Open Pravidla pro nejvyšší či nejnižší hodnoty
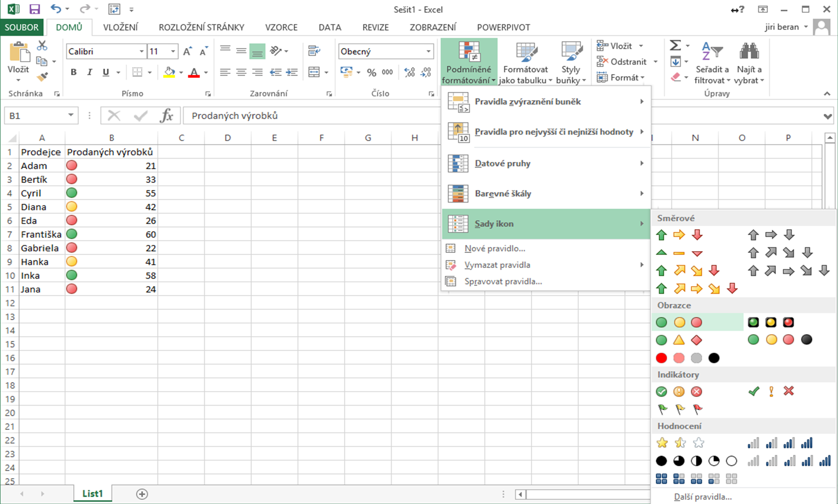This screenshot has height=504, width=838. (546, 132)
